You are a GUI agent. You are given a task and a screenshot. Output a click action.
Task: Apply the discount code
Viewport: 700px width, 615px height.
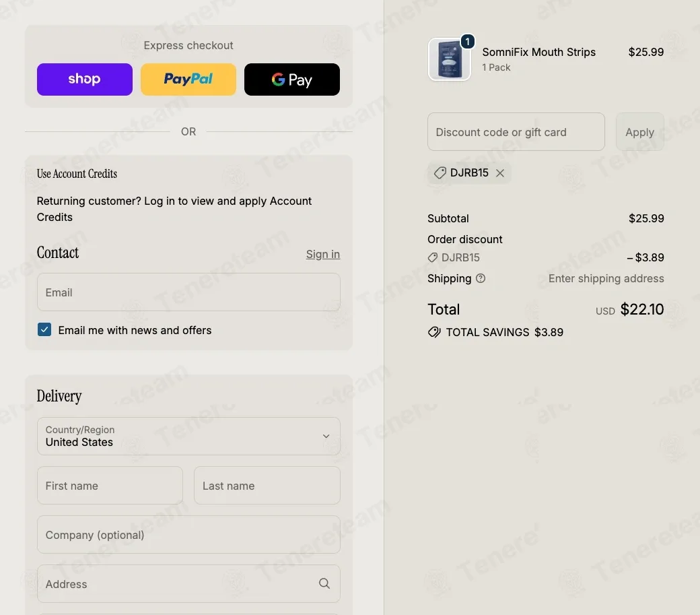point(639,132)
